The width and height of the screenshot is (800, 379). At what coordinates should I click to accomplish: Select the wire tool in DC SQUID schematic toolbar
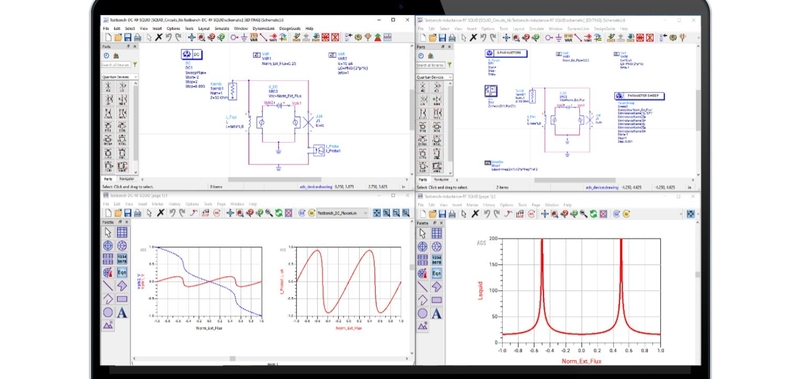pos(263,37)
